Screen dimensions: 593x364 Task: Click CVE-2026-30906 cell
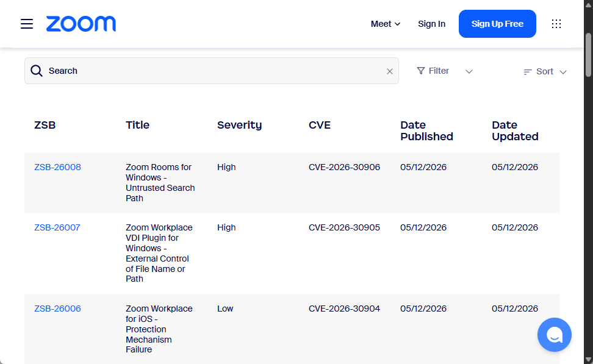click(x=344, y=167)
